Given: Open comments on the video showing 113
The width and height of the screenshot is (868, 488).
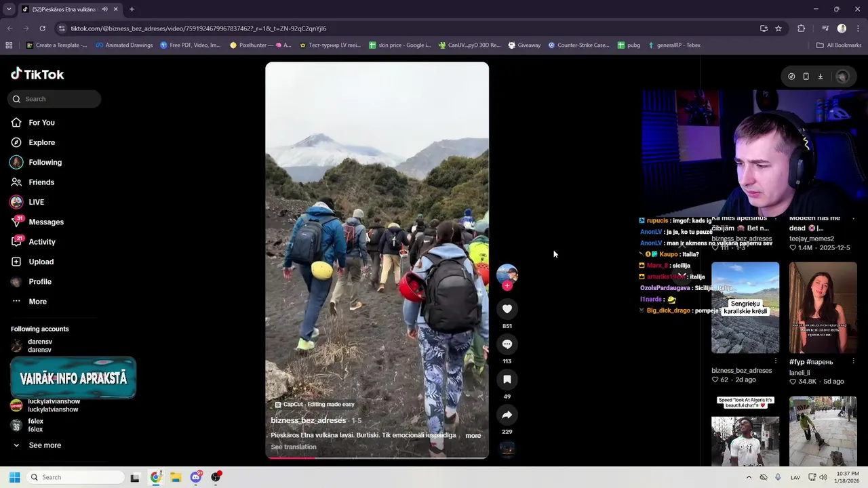Looking at the screenshot, I should click(507, 344).
